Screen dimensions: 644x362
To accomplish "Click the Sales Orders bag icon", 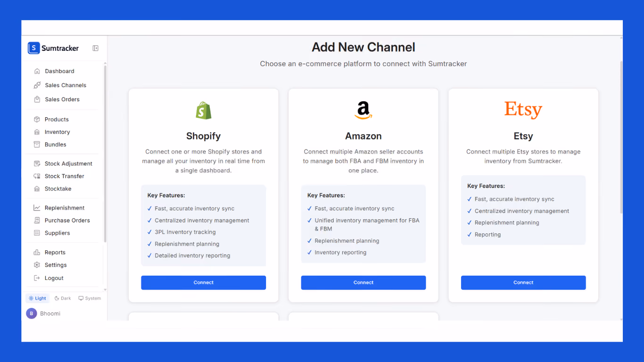I will coord(37,99).
